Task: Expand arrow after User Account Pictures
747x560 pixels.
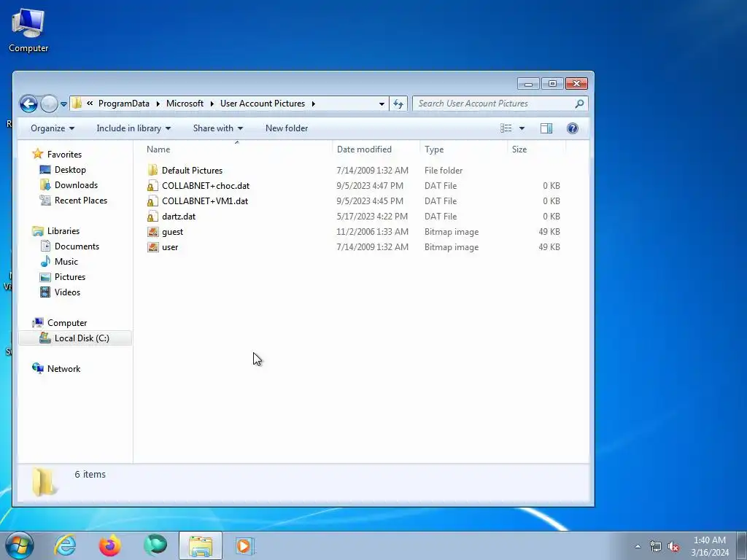Action: point(314,104)
